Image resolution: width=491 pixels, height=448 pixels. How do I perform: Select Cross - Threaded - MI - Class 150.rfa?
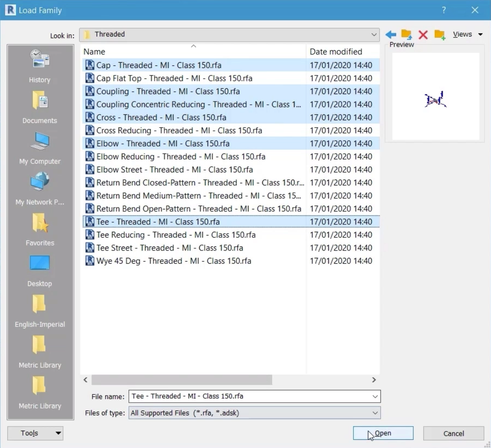231,117
